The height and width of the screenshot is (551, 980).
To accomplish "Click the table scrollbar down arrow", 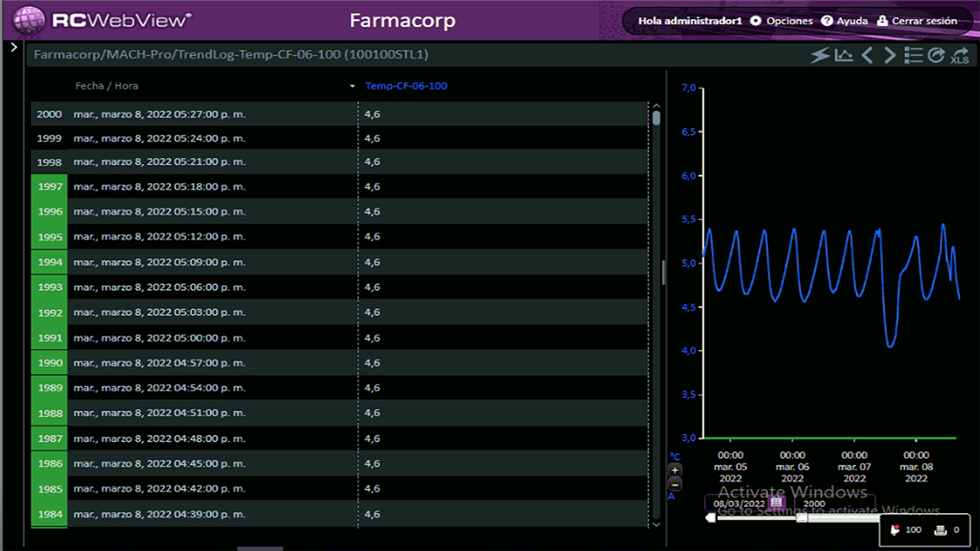I will point(656,524).
